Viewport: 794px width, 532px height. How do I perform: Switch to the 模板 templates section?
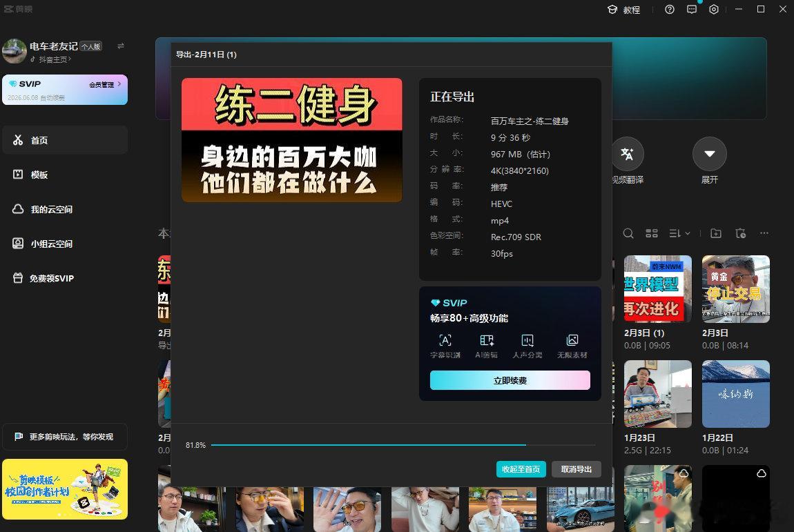click(39, 175)
